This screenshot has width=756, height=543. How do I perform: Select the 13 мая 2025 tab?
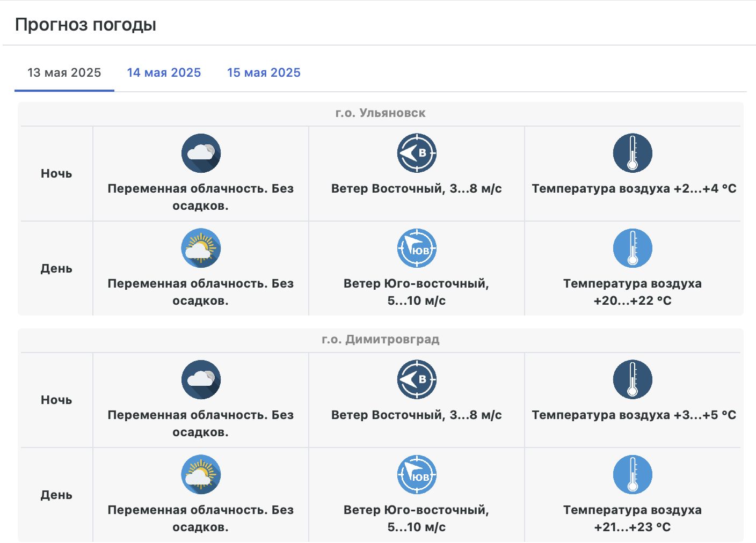tap(64, 73)
